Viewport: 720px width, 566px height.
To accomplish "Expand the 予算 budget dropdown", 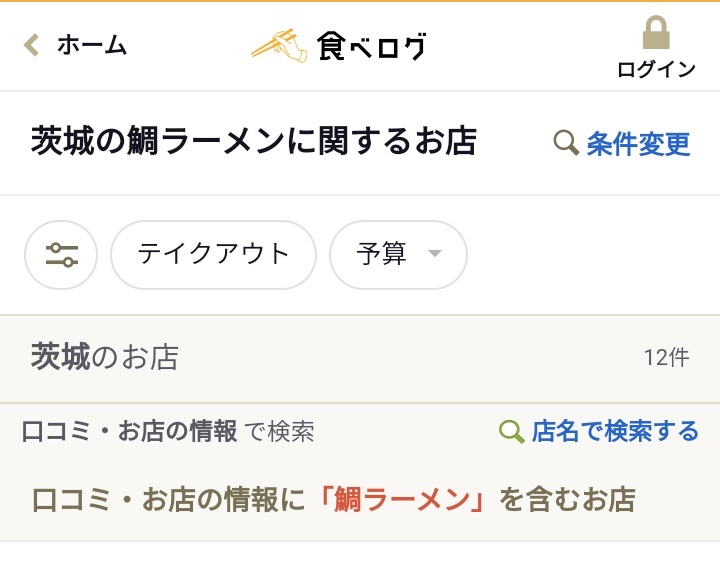I will (x=398, y=255).
